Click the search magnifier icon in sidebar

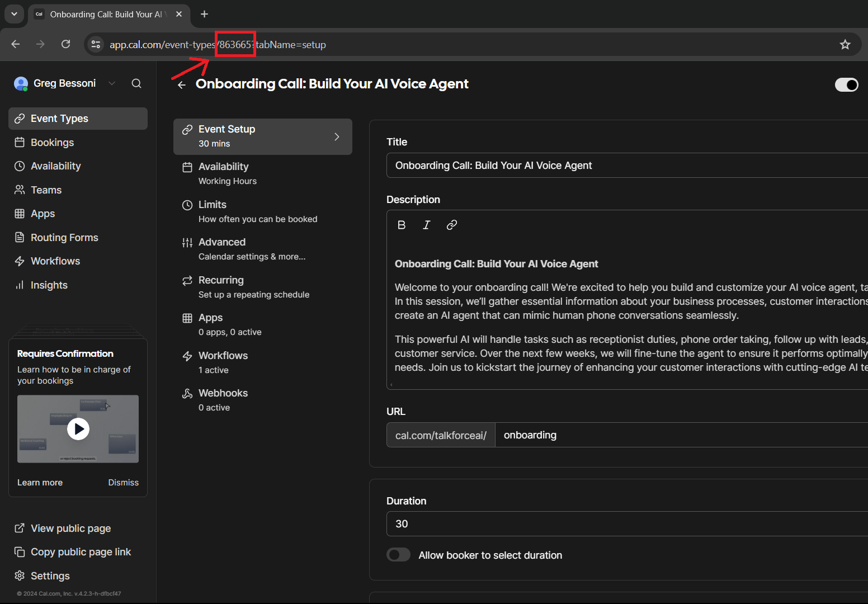136,83
